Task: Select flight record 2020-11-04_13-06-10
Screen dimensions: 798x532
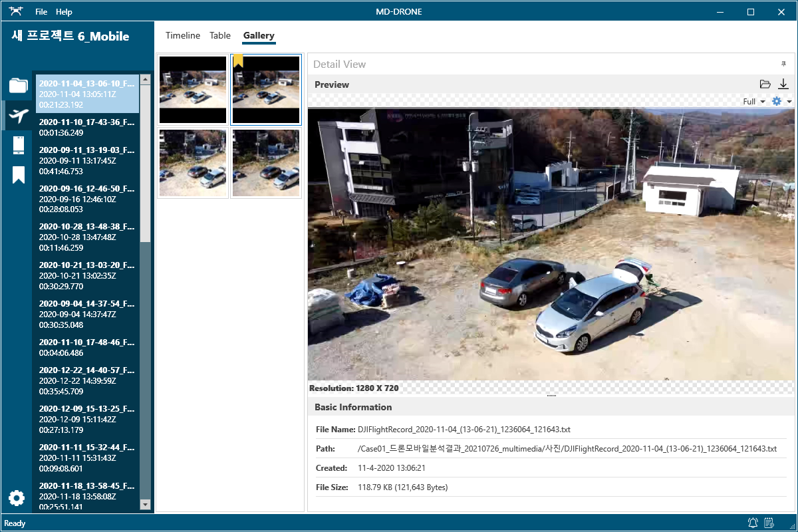Action: [x=87, y=94]
